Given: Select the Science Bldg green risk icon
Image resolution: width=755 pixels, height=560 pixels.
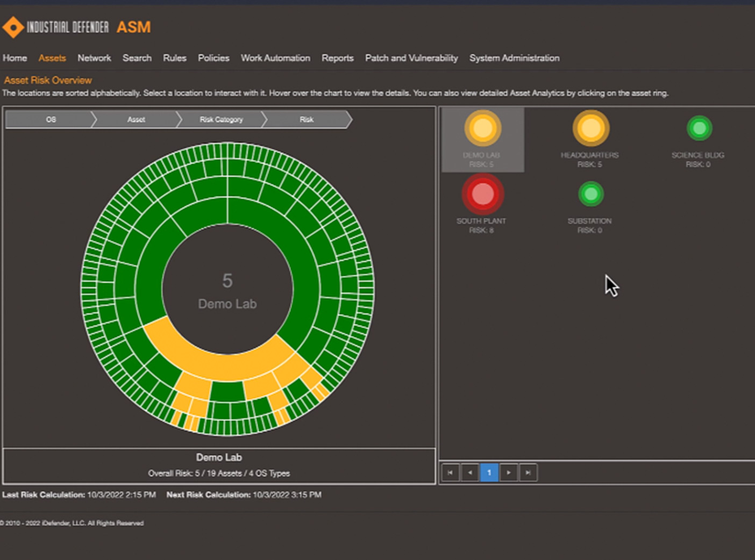Looking at the screenshot, I should click(699, 129).
